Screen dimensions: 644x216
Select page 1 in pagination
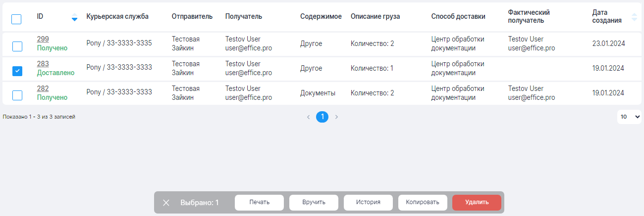(322, 117)
